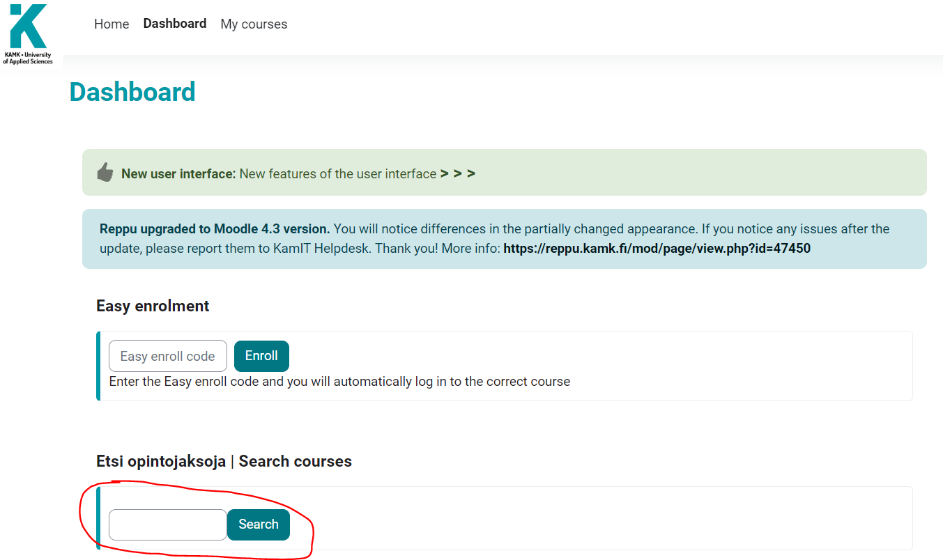Click the Dashboard page heading

(132, 92)
